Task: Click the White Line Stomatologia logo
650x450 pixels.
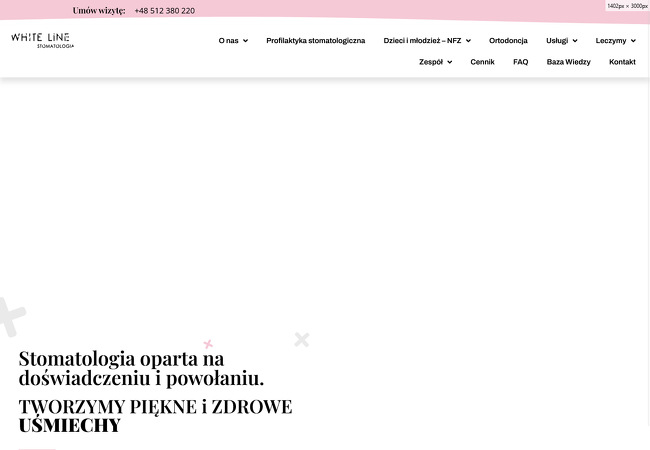Action: [x=42, y=41]
